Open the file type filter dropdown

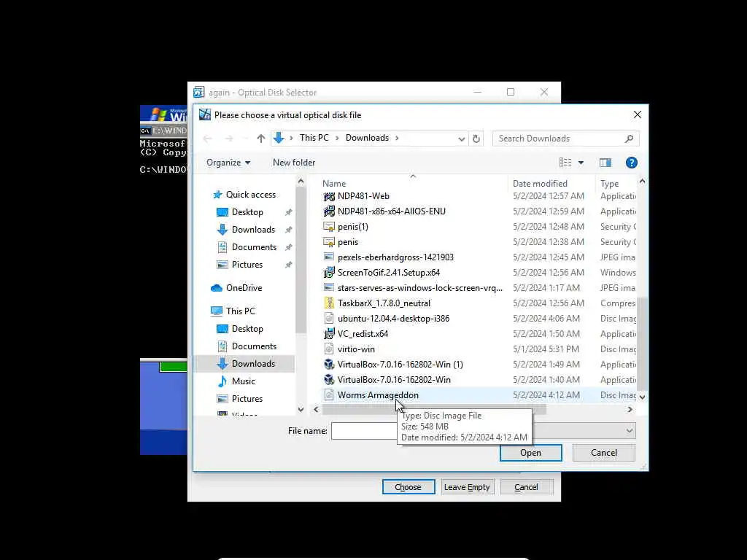click(630, 431)
